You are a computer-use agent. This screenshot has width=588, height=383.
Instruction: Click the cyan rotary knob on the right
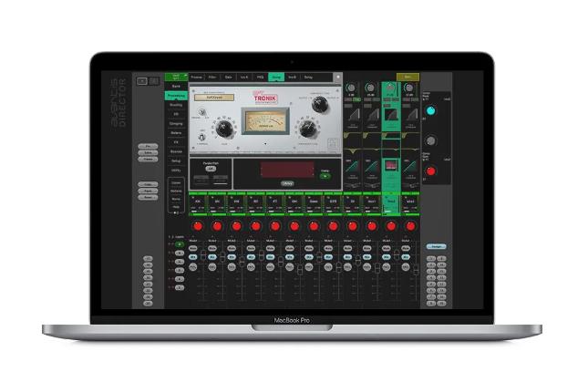click(430, 110)
